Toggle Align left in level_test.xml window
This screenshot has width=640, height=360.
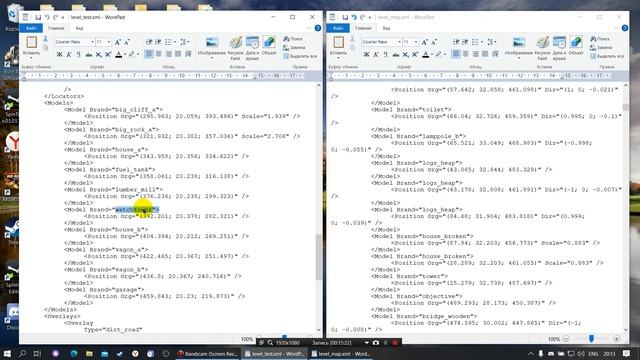pyautogui.click(x=149, y=54)
